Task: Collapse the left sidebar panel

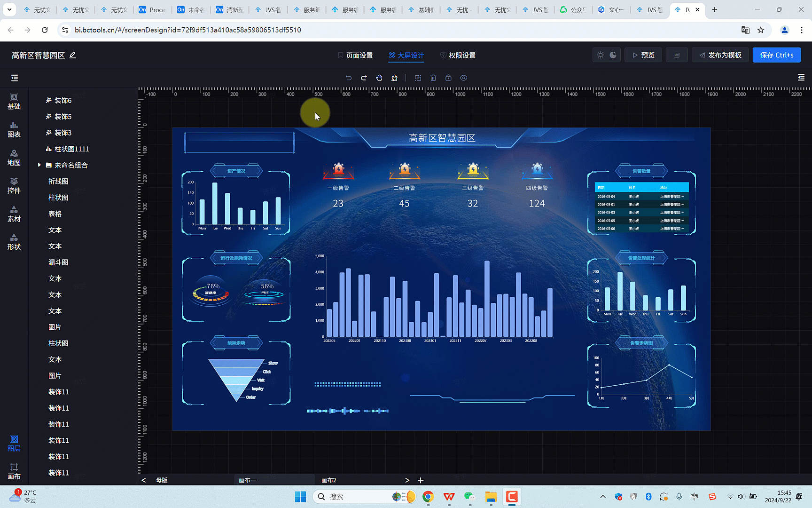Action: [x=15, y=78]
